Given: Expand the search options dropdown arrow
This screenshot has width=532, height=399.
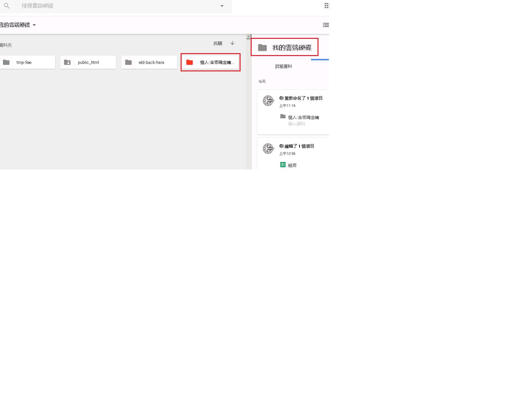Looking at the screenshot, I should pos(222,6).
